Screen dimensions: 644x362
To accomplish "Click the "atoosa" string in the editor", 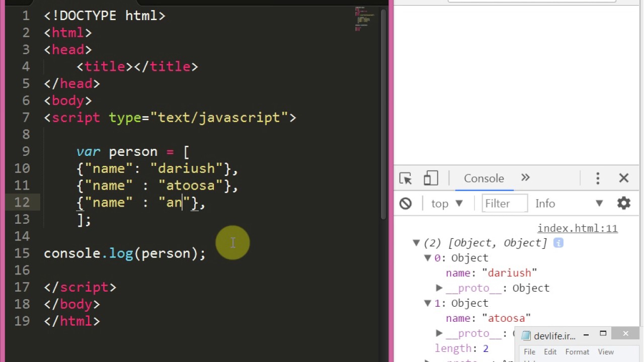I will pyautogui.click(x=190, y=186).
